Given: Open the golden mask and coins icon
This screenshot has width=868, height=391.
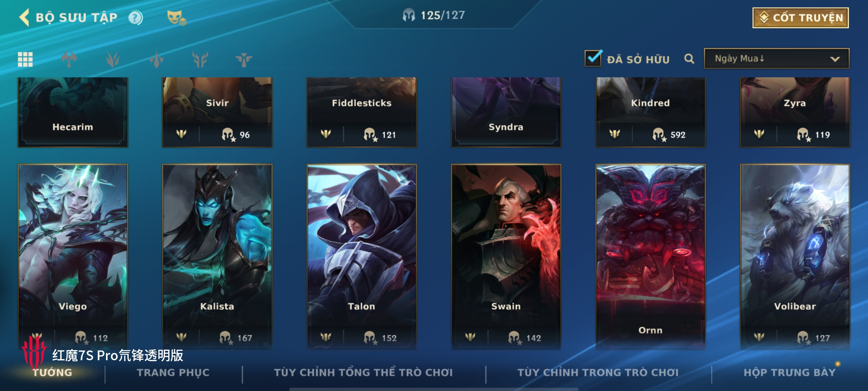Looking at the screenshot, I should pos(176,18).
